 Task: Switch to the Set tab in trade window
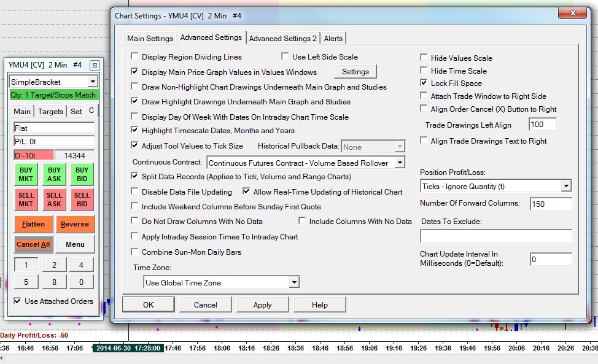pyautogui.click(x=76, y=111)
